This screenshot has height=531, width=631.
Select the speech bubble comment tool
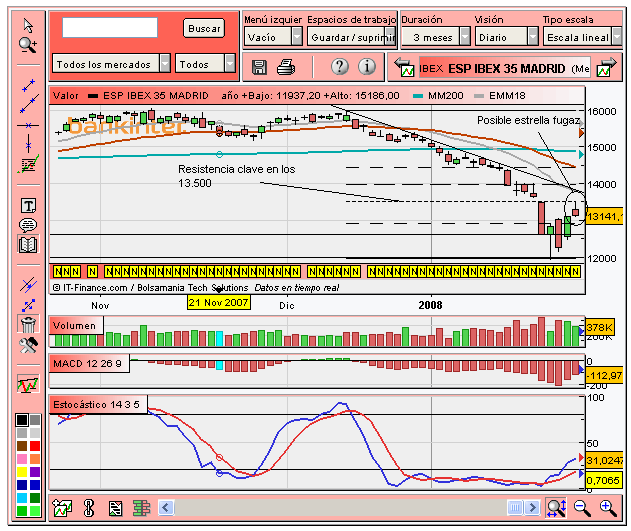[x=28, y=225]
